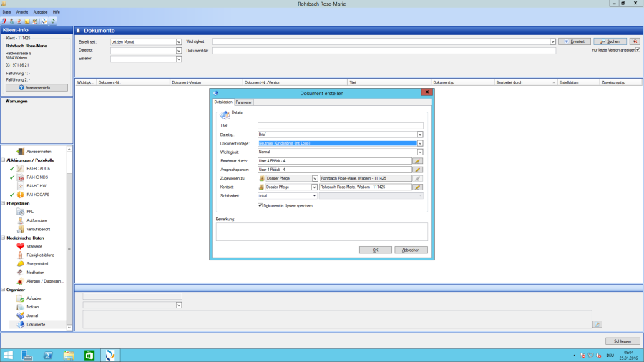Open the Journal organizer icon
The width and height of the screenshot is (644, 362).
point(21,315)
